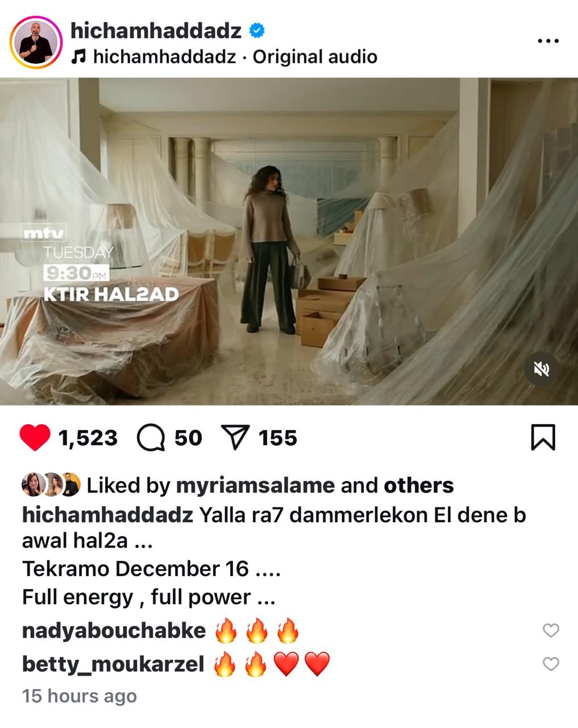Image resolution: width=578 pixels, height=728 pixels.
Task: Open hichamhaddadz username in header
Action: (156, 31)
